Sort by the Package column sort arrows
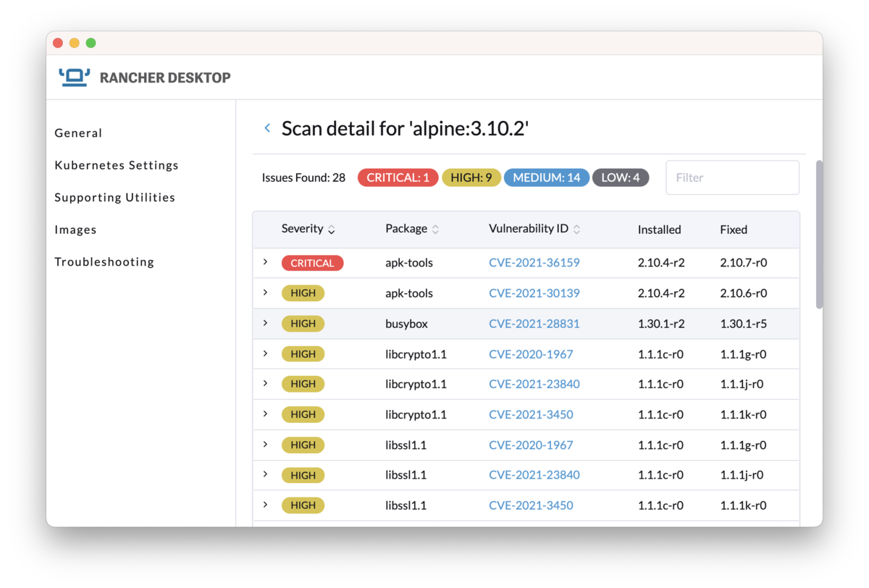Screen dimensions: 869x588 (x=435, y=230)
